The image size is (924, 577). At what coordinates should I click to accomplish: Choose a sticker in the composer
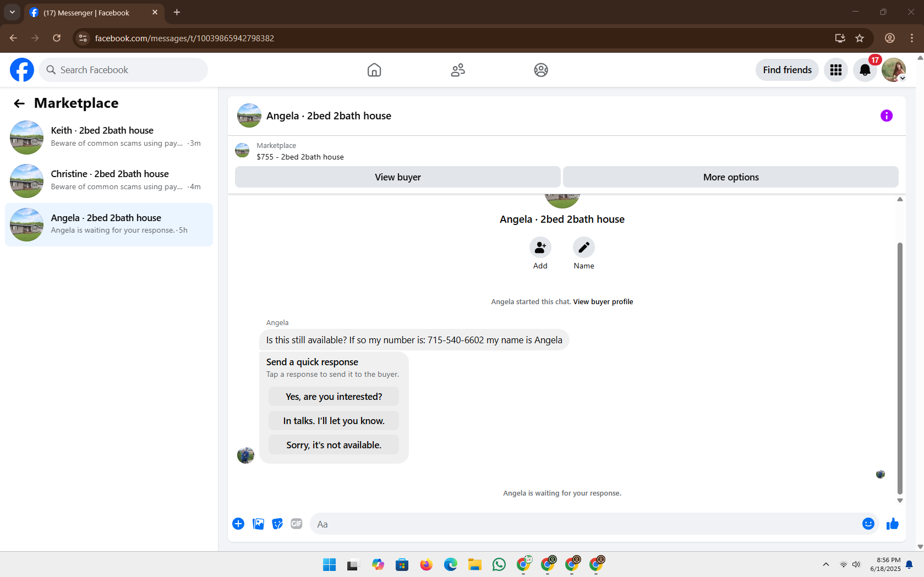pos(277,524)
